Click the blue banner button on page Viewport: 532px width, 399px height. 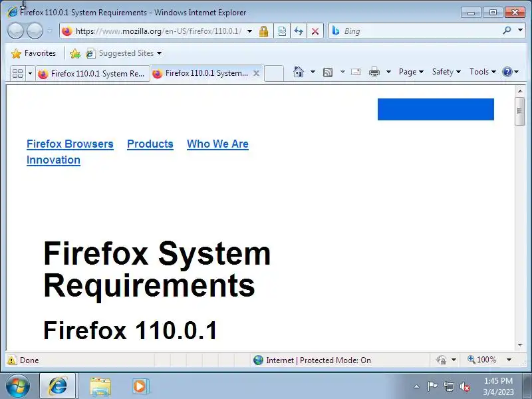click(x=436, y=109)
